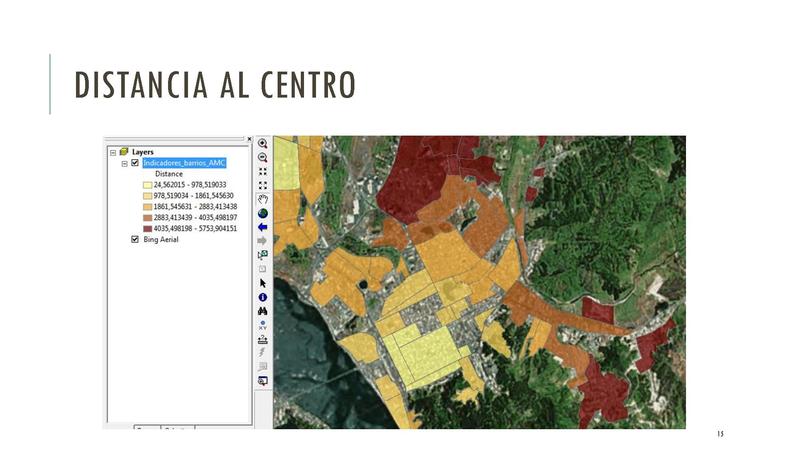Select the Indicadores_barrios_AMC layer name

184,162
